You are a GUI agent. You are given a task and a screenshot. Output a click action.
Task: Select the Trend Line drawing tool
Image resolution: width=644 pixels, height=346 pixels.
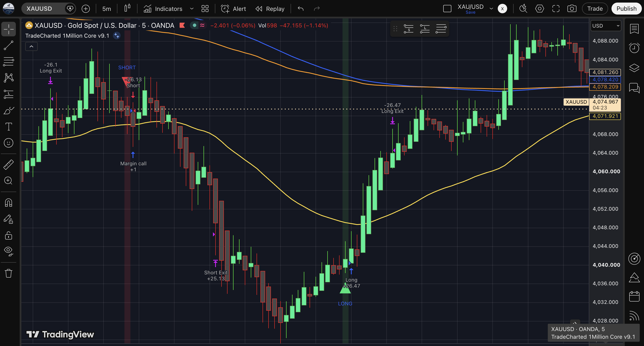(x=9, y=45)
